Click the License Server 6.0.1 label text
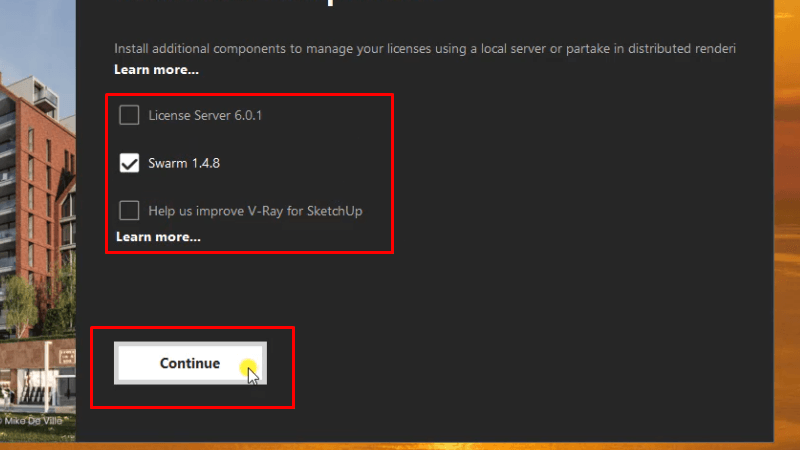This screenshot has width=800, height=450. pos(205,115)
